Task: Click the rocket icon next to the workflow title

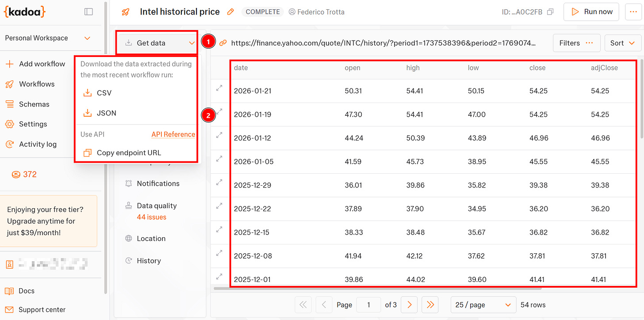Action: tap(126, 12)
